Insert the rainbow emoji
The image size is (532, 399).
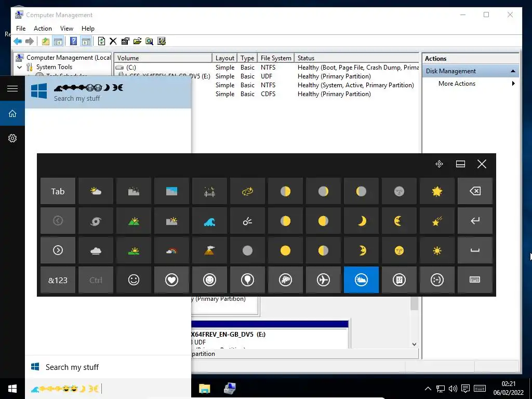coord(171,250)
